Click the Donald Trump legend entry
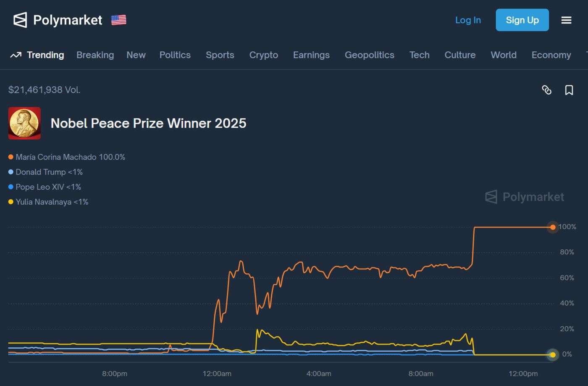Image resolution: width=588 pixels, height=386 pixels. click(49, 172)
